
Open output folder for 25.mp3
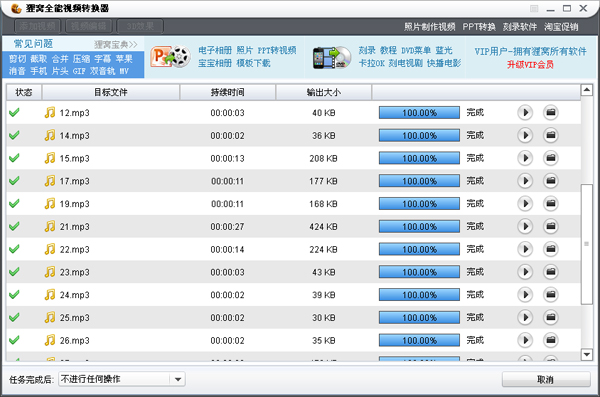(551, 317)
